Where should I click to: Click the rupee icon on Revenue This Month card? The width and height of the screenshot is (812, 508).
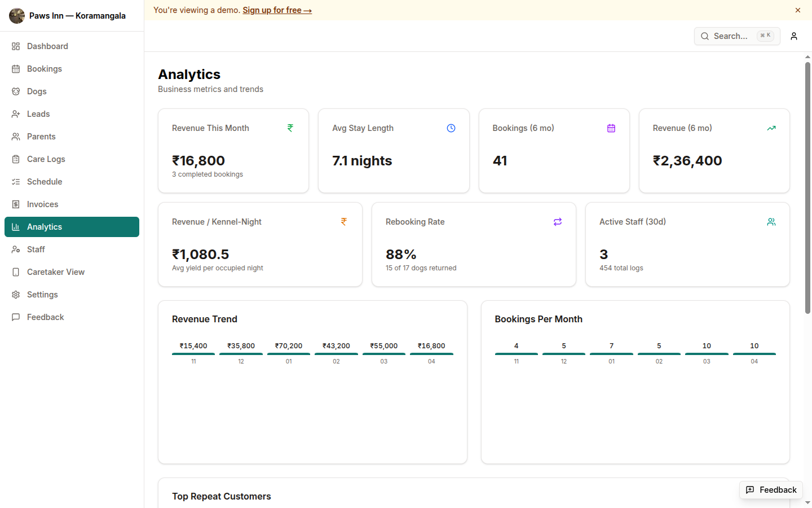[290, 128]
